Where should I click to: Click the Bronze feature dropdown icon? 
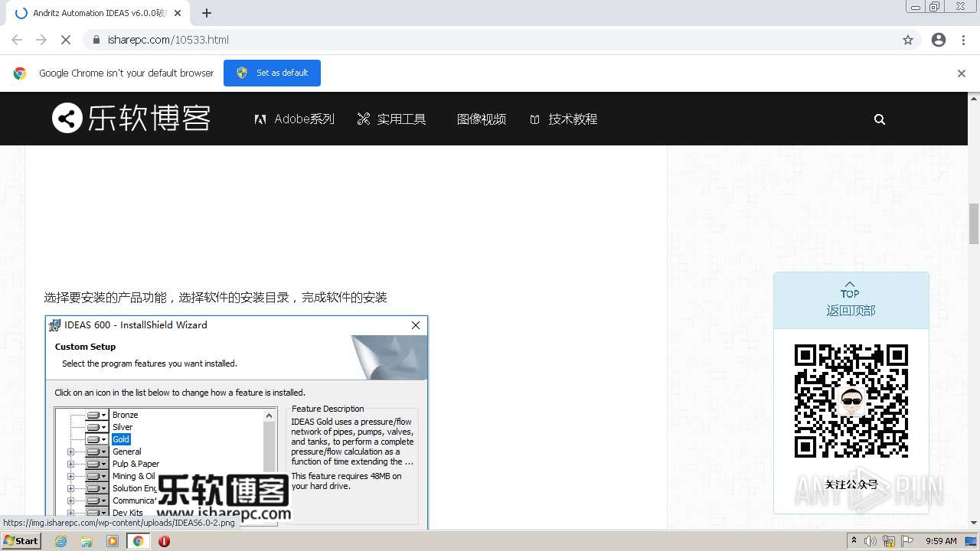pos(97,415)
